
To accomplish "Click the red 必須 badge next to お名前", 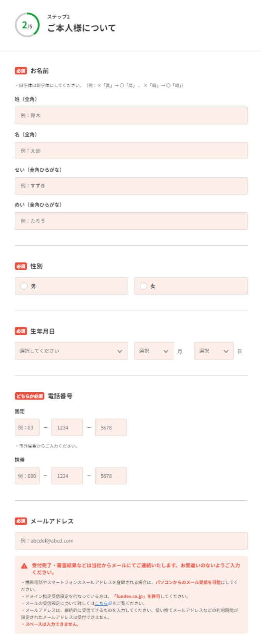I will [21, 70].
